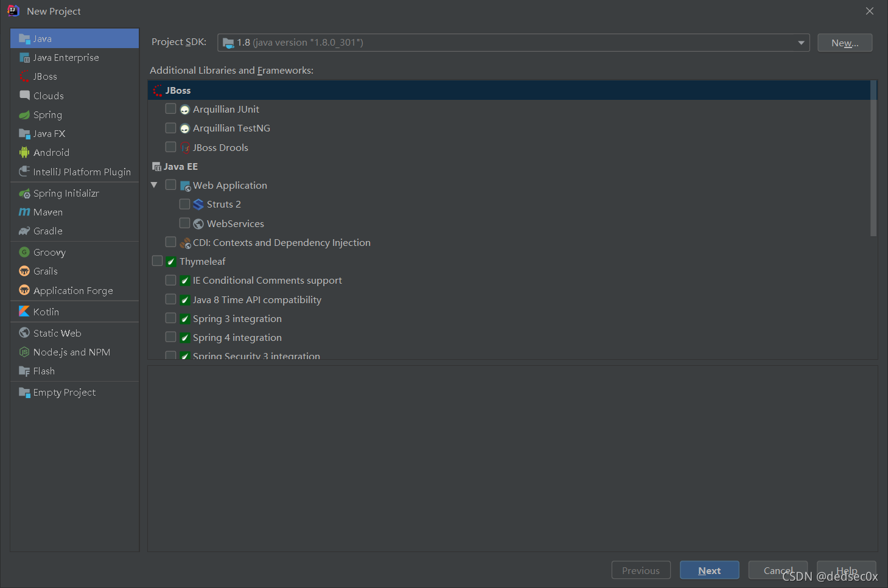Click the Static Web globe icon

(x=24, y=333)
